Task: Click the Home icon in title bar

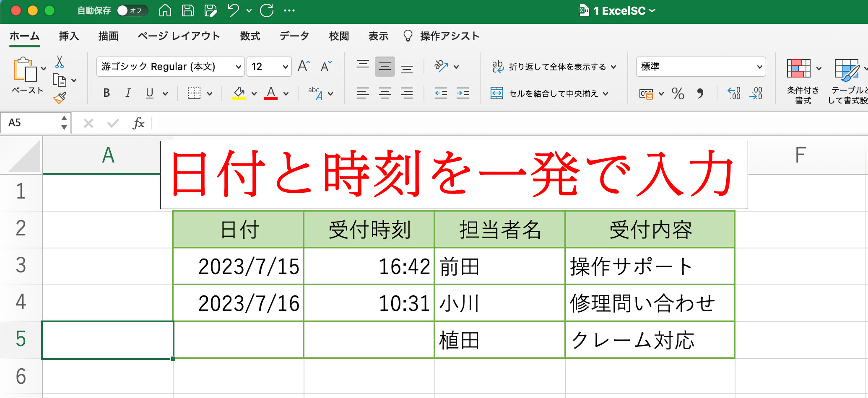Action: tap(165, 10)
